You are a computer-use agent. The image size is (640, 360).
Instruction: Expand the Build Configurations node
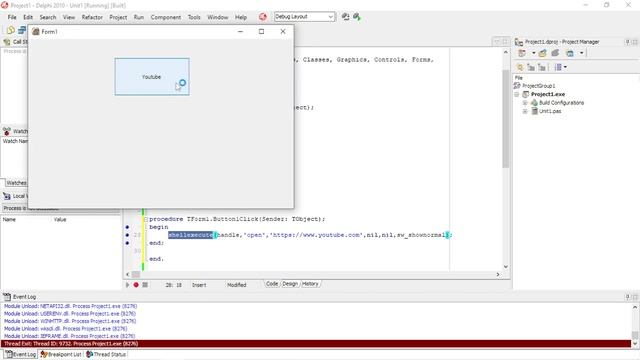pyautogui.click(x=525, y=103)
